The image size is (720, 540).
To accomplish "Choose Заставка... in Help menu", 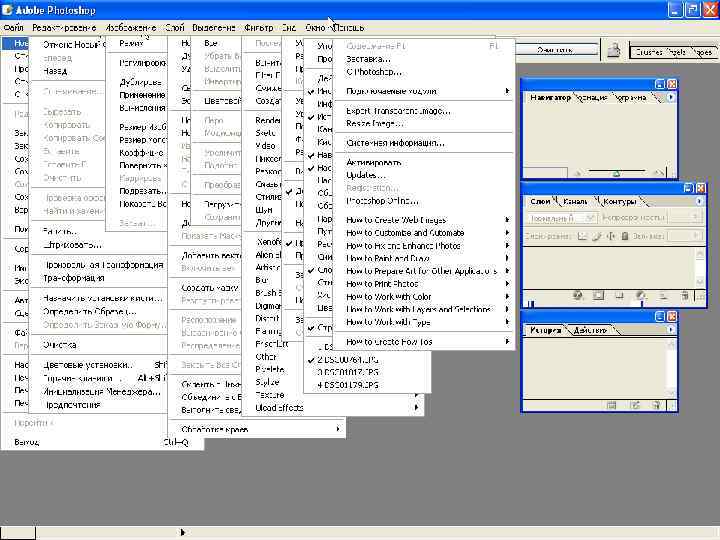I will point(424,59).
